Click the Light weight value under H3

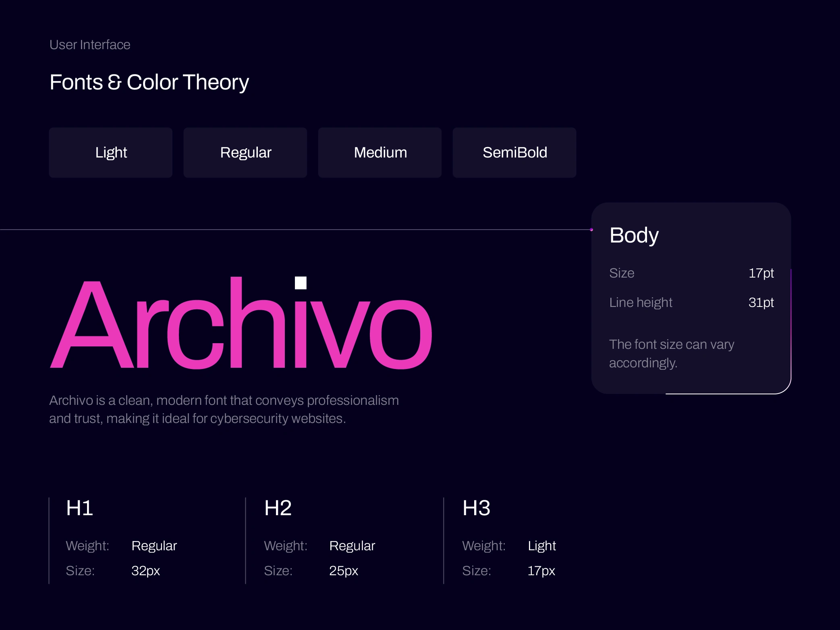click(541, 546)
